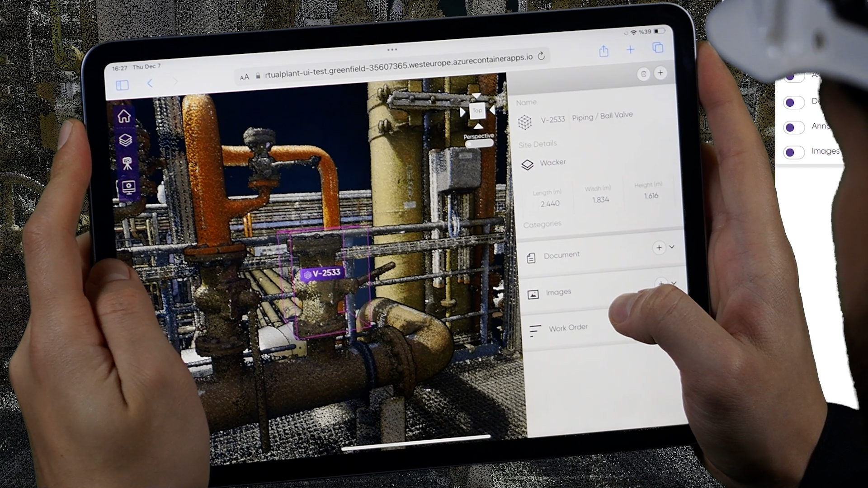
Task: Tap the 16:27 clock in status bar
Action: 120,69
